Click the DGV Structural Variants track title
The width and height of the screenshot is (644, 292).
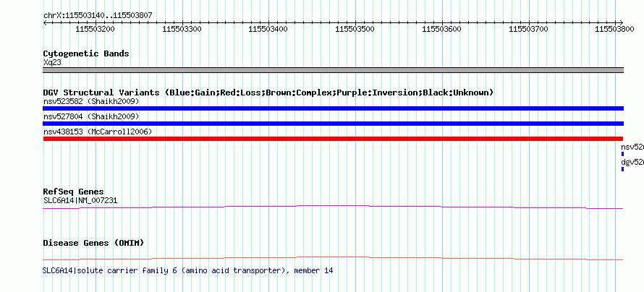click(x=268, y=93)
